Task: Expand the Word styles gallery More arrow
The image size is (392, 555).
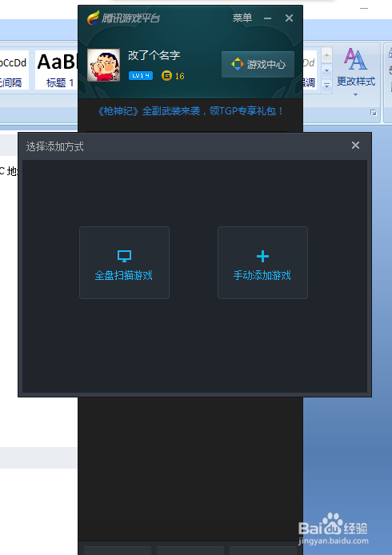Action: (x=326, y=86)
